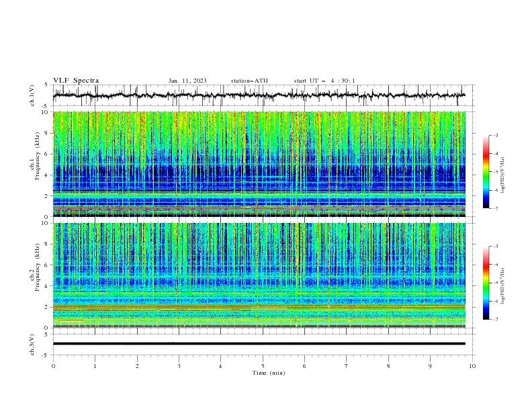
Task: Click time axis tick label "8"
Action: [x=388, y=366]
